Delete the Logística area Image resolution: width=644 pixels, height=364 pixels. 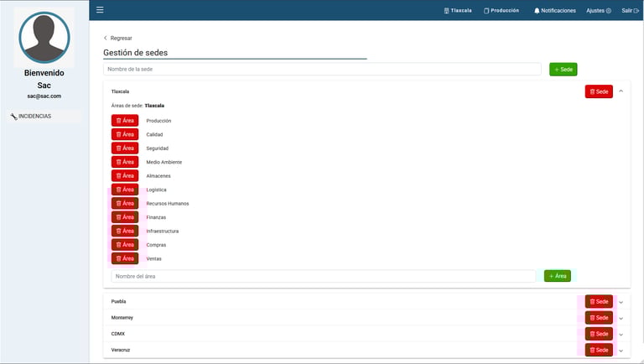coord(125,190)
